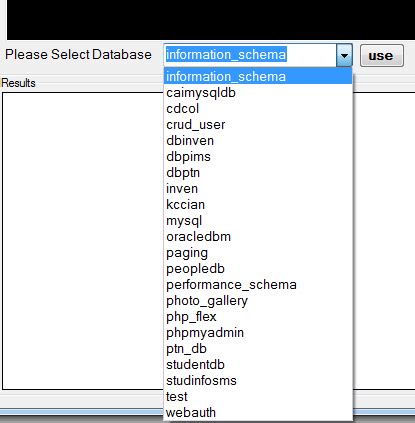Select 'information_schema' in the dropdown list
Viewport: 415px width, 423px height.
258,77
